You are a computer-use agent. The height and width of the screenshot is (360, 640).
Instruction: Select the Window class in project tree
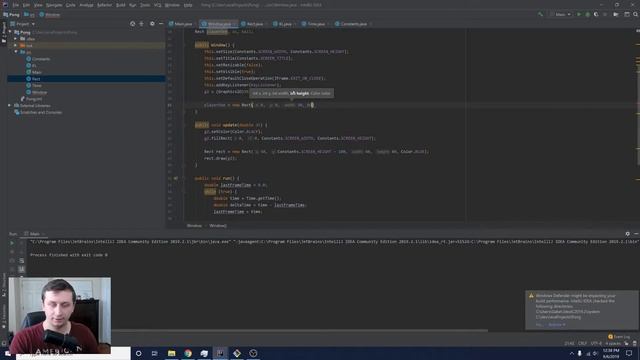click(x=37, y=92)
